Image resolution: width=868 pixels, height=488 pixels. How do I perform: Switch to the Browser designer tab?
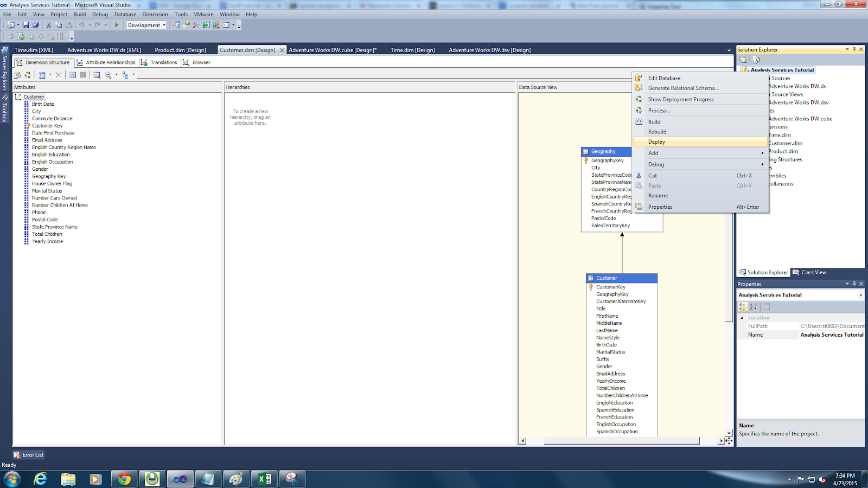point(197,62)
